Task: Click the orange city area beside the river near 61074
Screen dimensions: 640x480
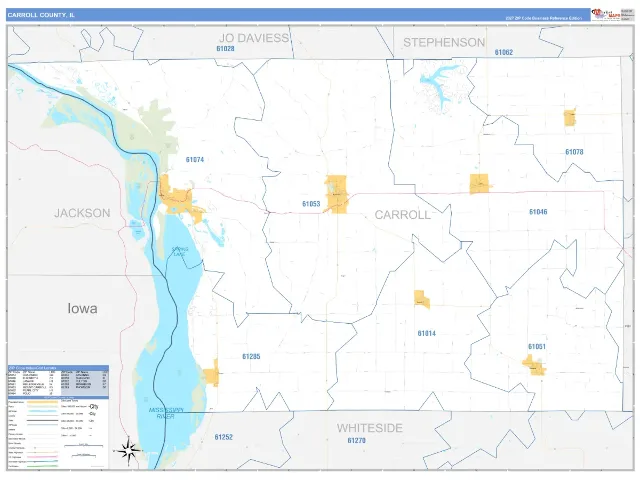Action: (180, 199)
